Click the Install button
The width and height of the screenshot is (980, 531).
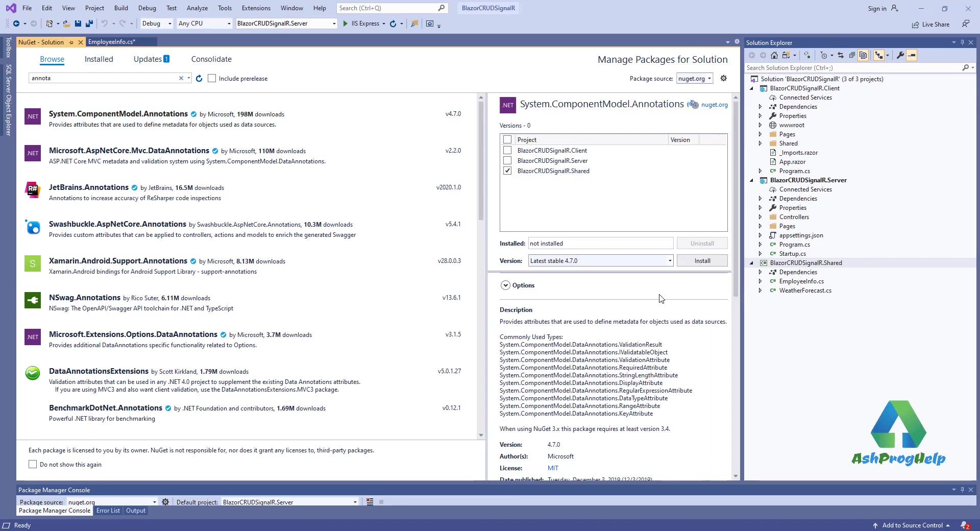702,260
